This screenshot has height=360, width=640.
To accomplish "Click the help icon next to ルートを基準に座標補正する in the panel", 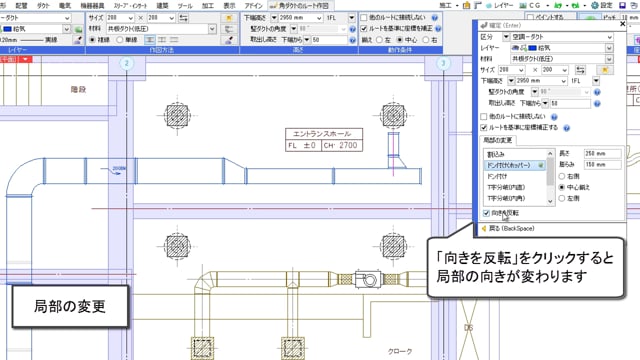I will [567, 128].
